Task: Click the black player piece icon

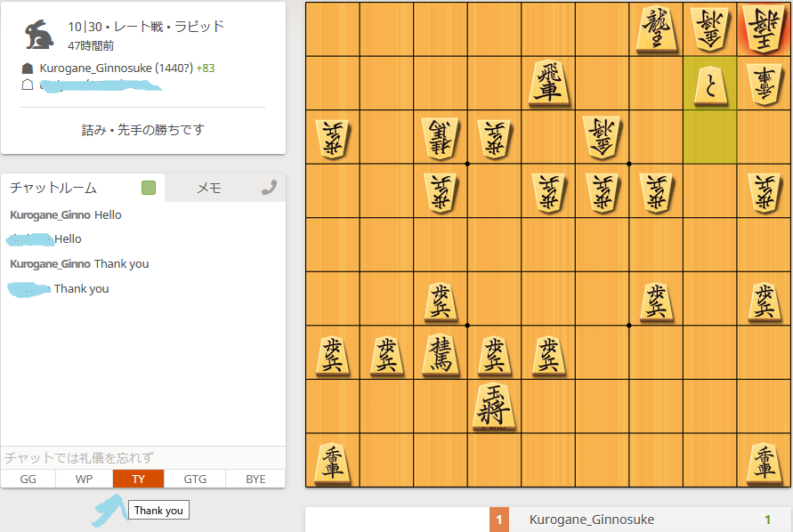Action: pos(28,69)
